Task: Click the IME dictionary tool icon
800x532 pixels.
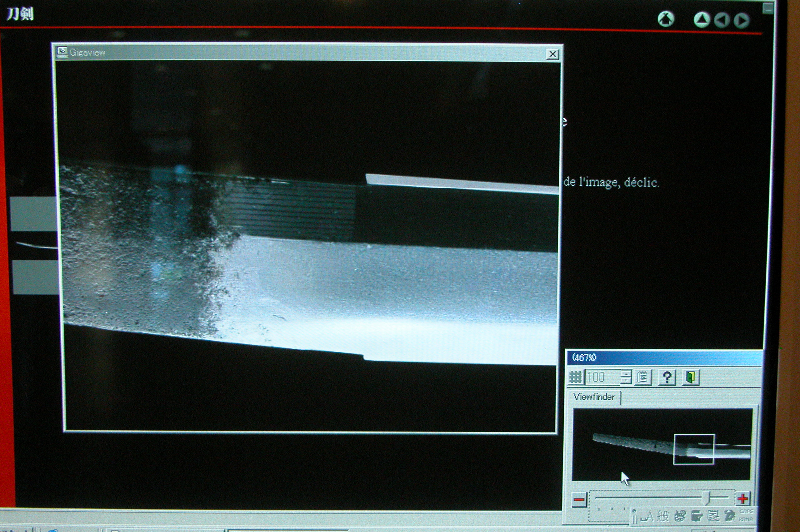Action: pyautogui.click(x=697, y=516)
